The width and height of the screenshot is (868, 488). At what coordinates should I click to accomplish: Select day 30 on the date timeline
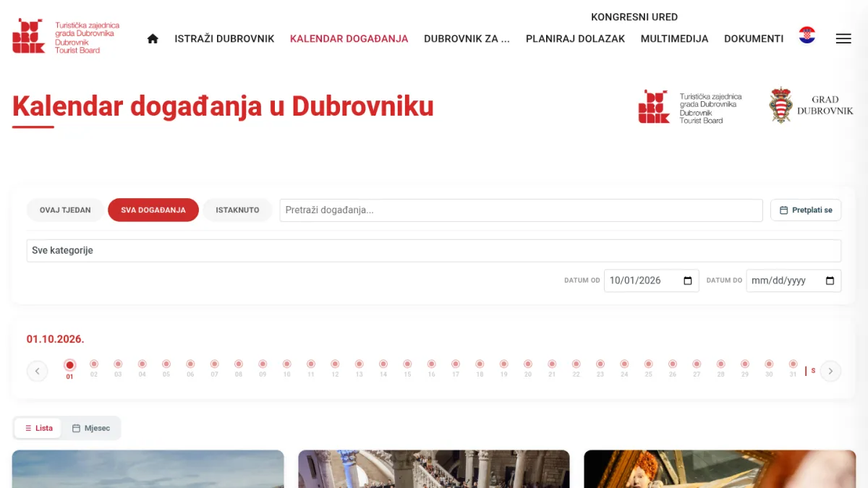(x=769, y=369)
